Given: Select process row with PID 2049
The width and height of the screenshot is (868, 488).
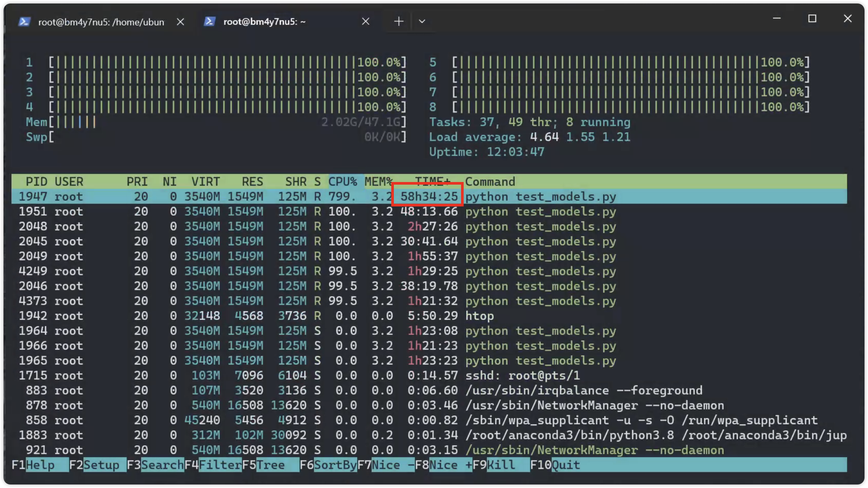Looking at the screenshot, I should [x=429, y=256].
